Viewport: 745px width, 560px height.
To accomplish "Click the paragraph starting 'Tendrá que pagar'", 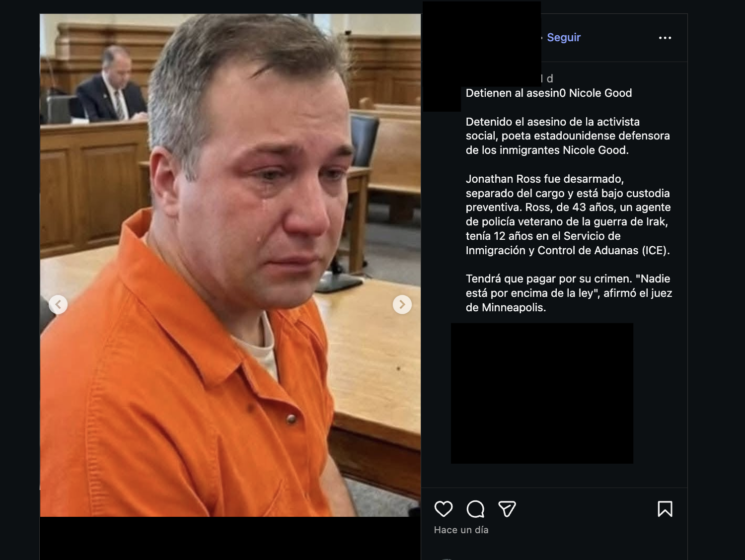I will [x=569, y=293].
